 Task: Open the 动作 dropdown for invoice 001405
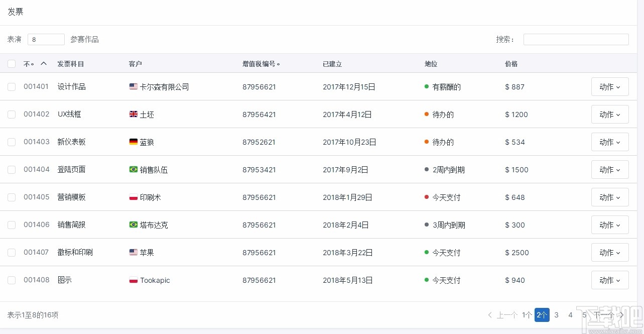click(x=610, y=197)
